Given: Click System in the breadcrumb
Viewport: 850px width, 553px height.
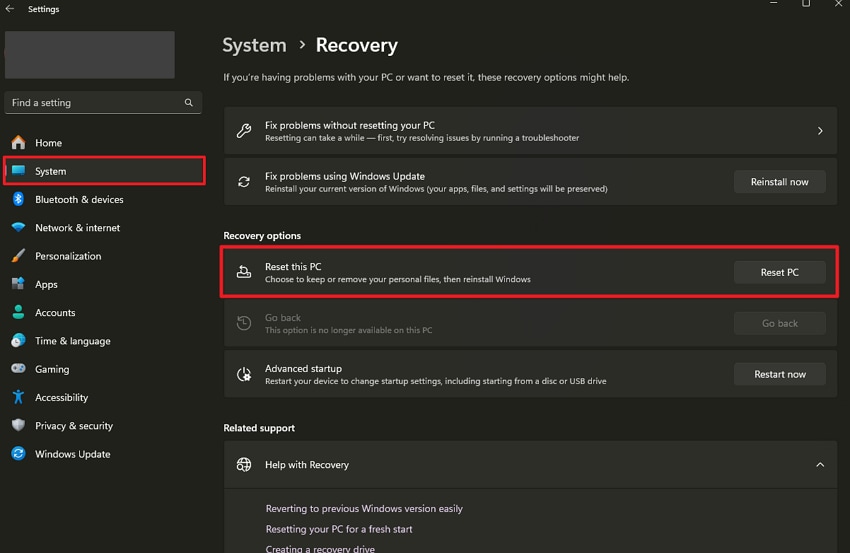Looking at the screenshot, I should 254,45.
